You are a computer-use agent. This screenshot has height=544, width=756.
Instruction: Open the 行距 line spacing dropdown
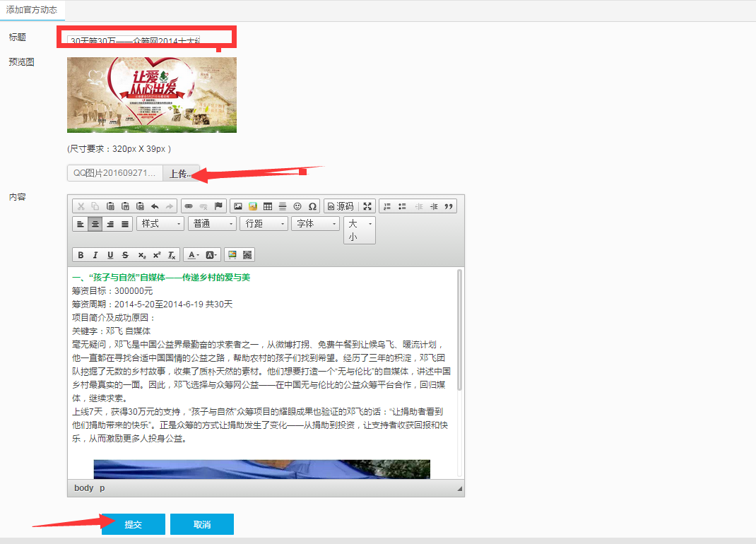[264, 224]
